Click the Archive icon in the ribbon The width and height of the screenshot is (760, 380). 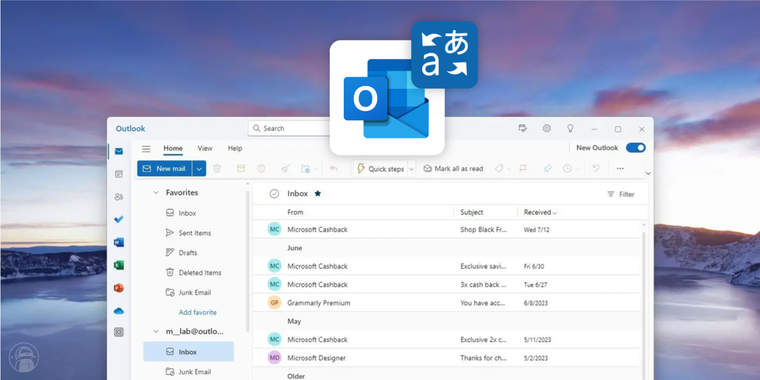241,169
